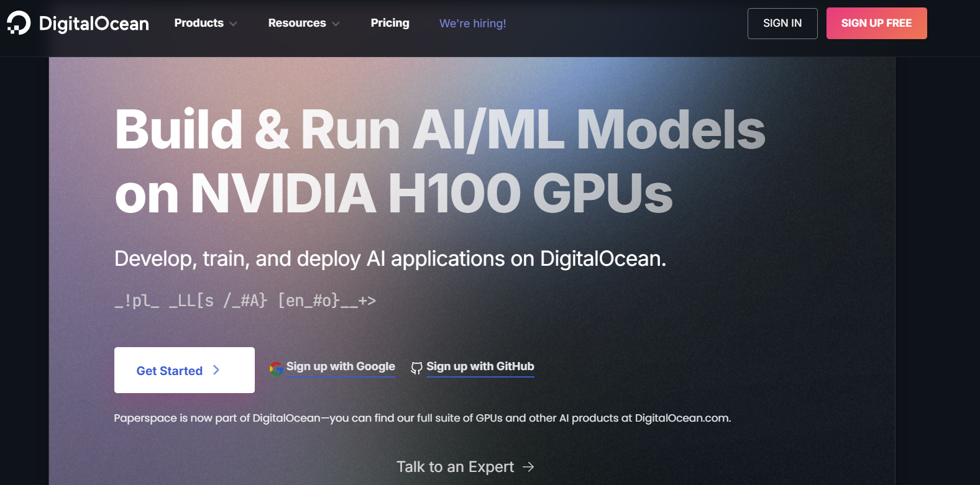
Task: Click the DigitalOcean logo icon
Action: pyautogui.click(x=18, y=23)
